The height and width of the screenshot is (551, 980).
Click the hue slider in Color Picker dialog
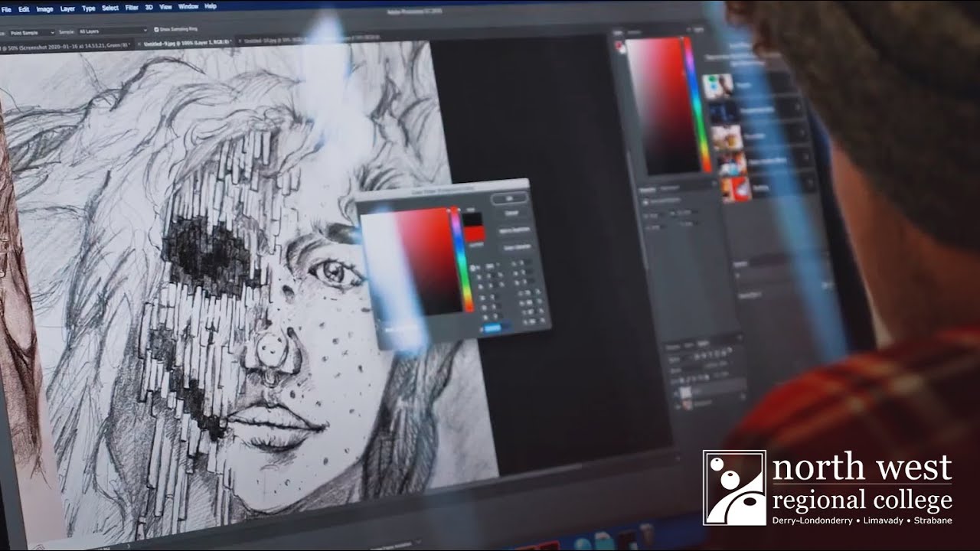(461, 259)
